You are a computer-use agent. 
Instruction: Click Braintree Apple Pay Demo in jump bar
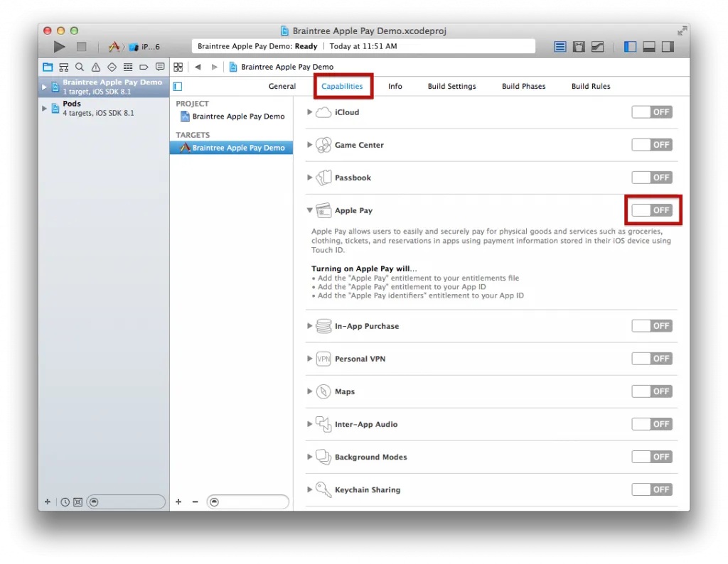pyautogui.click(x=280, y=67)
